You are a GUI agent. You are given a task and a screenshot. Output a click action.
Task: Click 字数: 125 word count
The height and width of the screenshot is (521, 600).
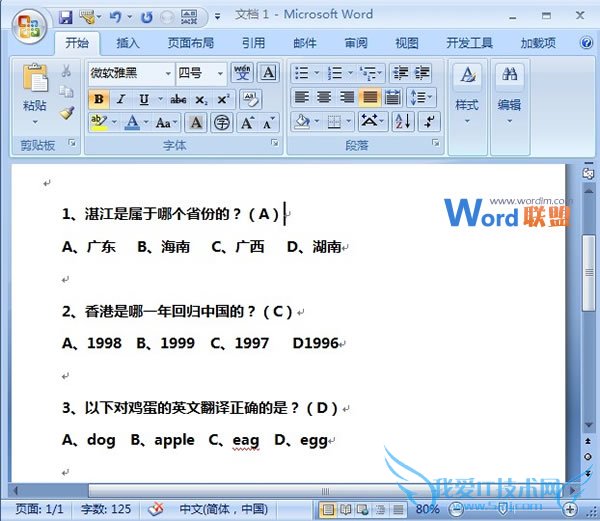tap(106, 509)
